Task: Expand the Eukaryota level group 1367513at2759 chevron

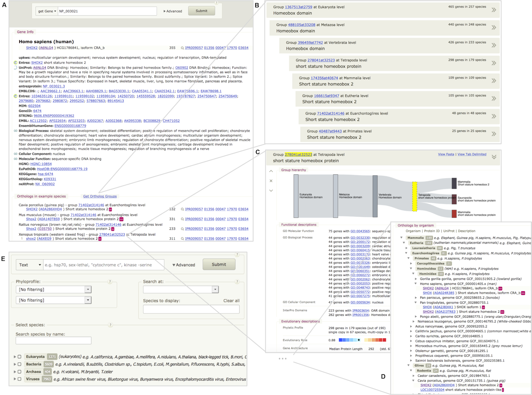Action: coord(494,10)
